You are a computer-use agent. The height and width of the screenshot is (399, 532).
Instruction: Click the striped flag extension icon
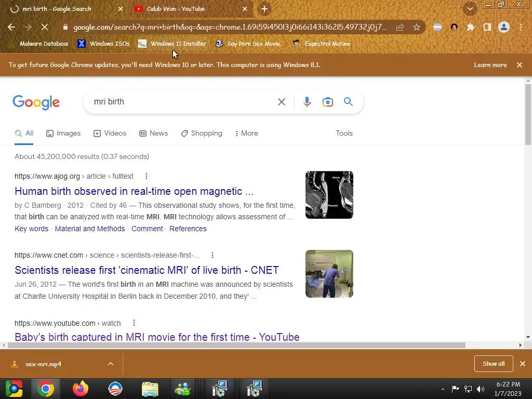coord(437,27)
